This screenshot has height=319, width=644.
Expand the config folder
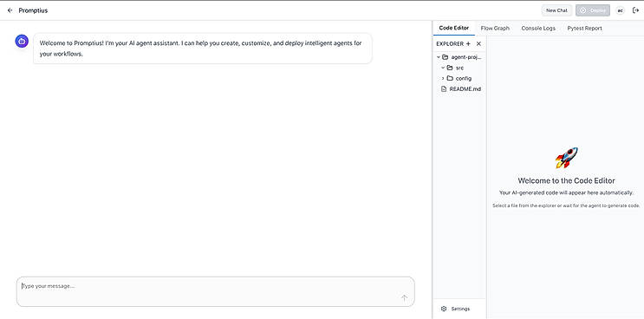[x=443, y=78]
